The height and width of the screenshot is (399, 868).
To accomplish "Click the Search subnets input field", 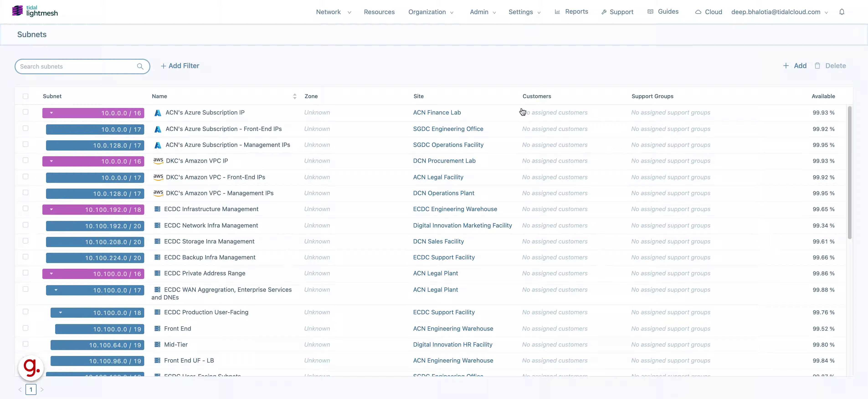I will click(x=82, y=66).
